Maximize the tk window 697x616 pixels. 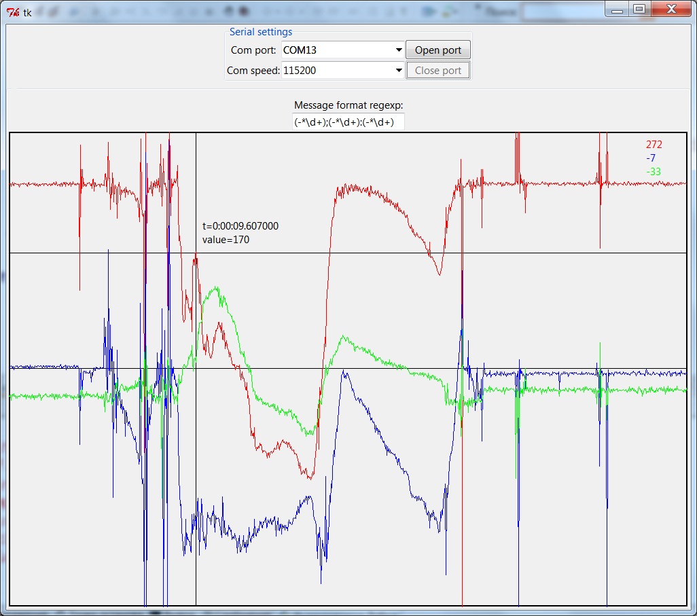tap(639, 10)
